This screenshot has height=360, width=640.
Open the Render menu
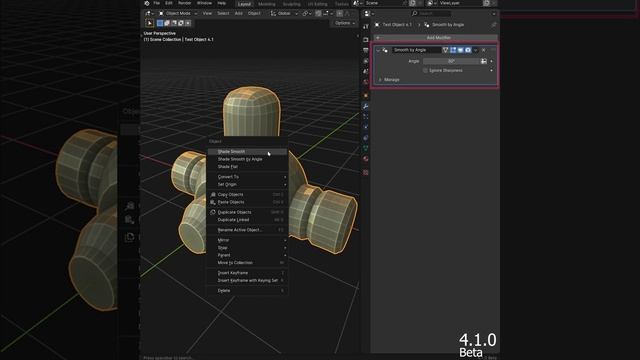pyautogui.click(x=184, y=3)
